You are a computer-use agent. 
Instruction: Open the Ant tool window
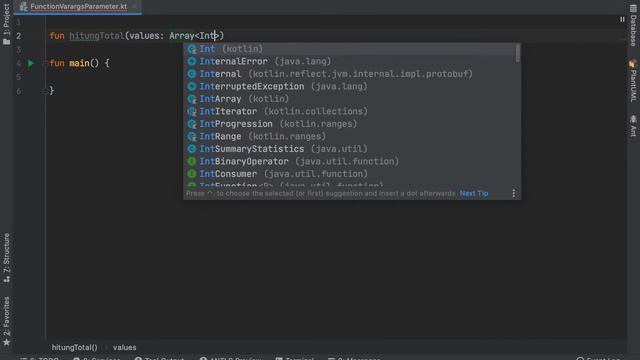tap(633, 126)
